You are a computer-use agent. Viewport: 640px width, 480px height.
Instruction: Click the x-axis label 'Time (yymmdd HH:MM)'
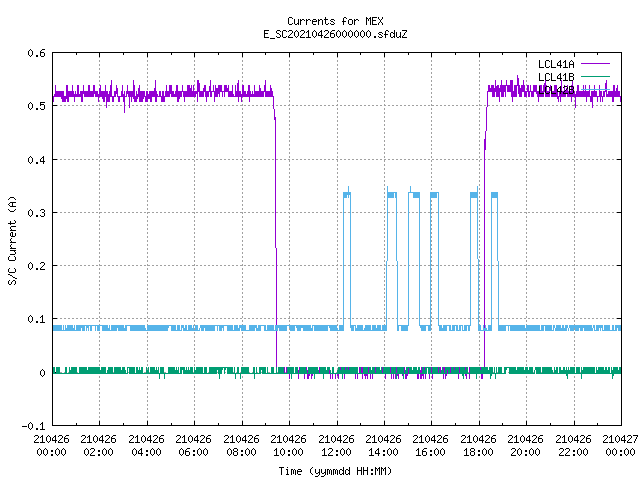pyautogui.click(x=335, y=471)
